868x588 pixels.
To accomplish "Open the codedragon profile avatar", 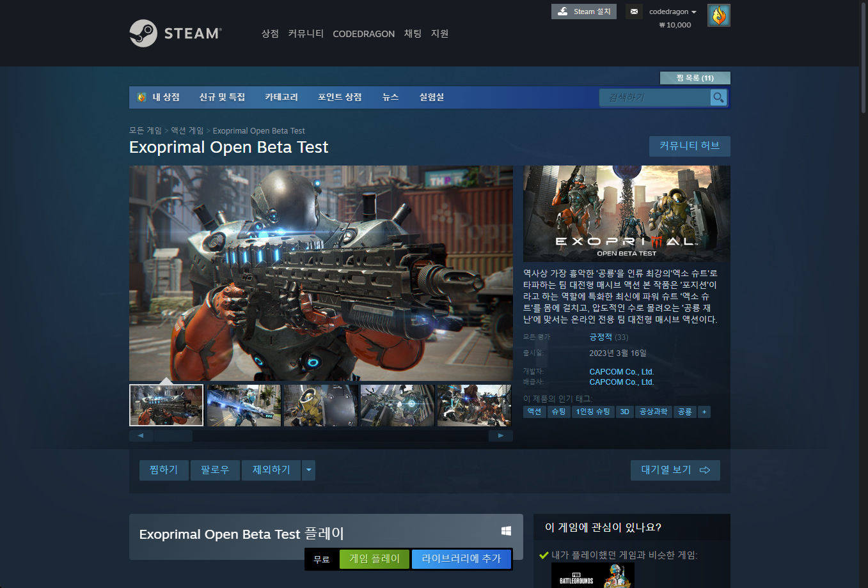I will pyautogui.click(x=719, y=15).
